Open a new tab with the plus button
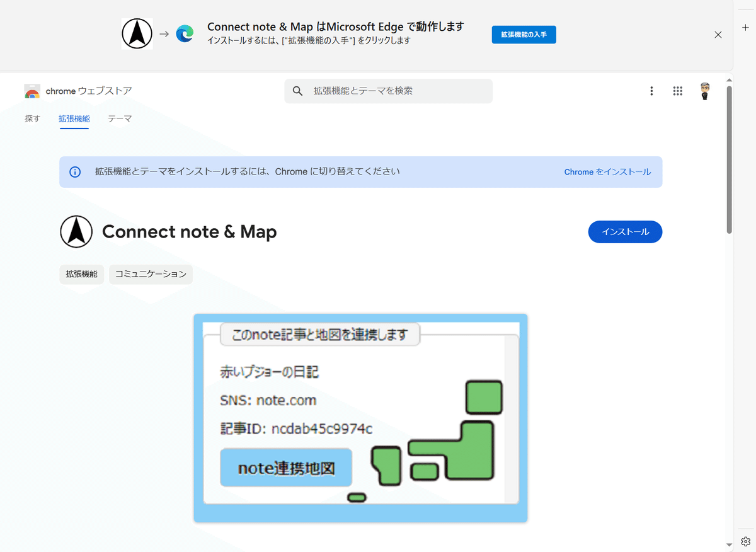The height and width of the screenshot is (552, 756). (x=746, y=28)
